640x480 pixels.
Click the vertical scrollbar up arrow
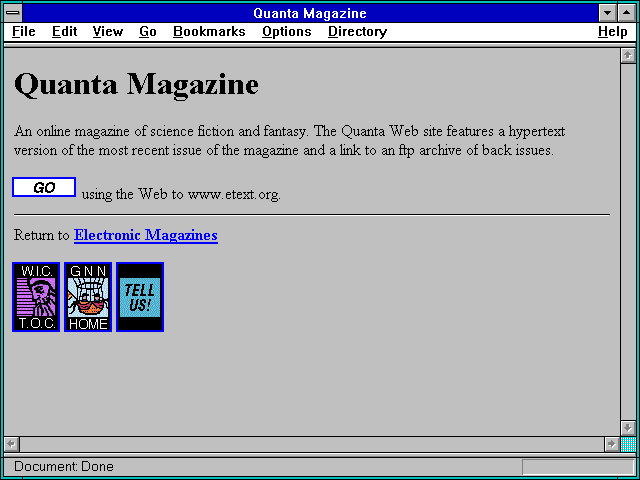click(628, 56)
